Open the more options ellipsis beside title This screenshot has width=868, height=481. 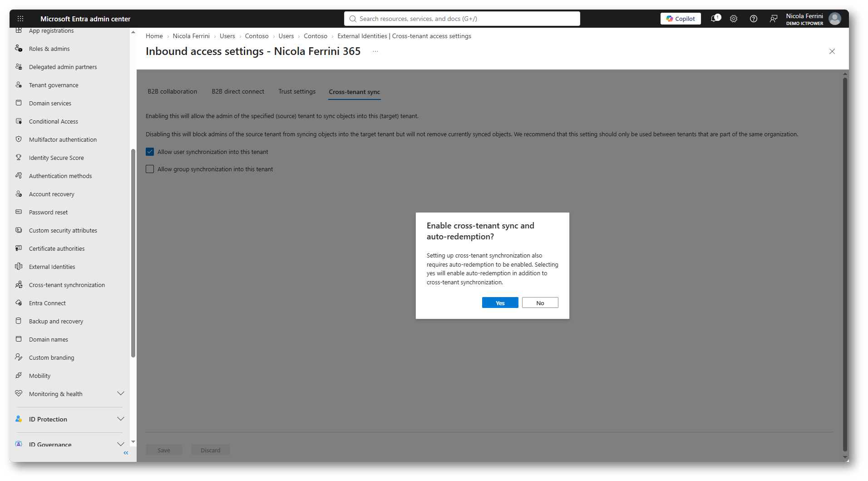point(375,51)
